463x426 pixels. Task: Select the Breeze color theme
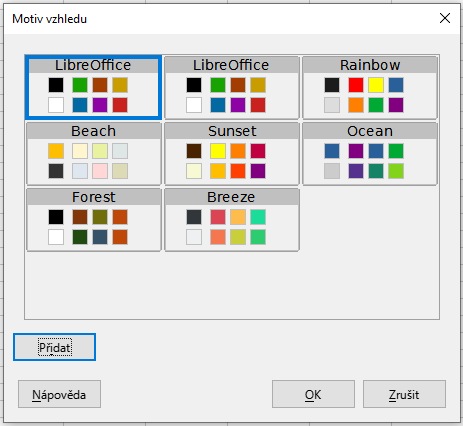coord(232,219)
